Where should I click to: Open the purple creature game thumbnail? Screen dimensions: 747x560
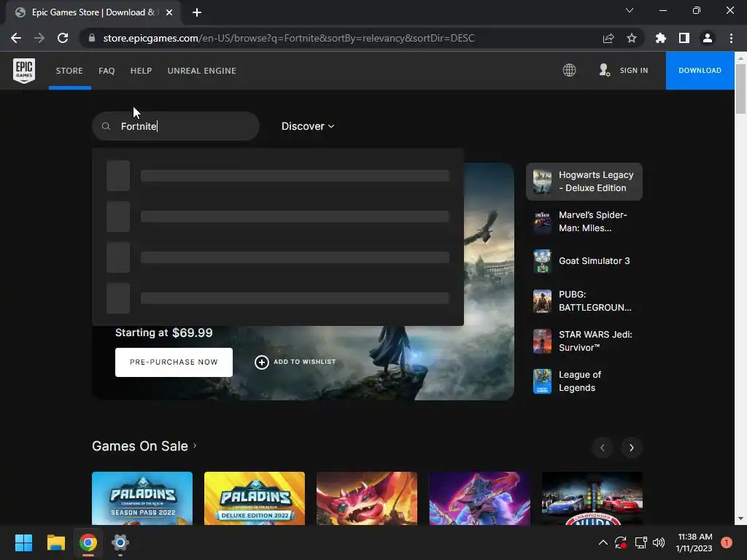(479, 498)
